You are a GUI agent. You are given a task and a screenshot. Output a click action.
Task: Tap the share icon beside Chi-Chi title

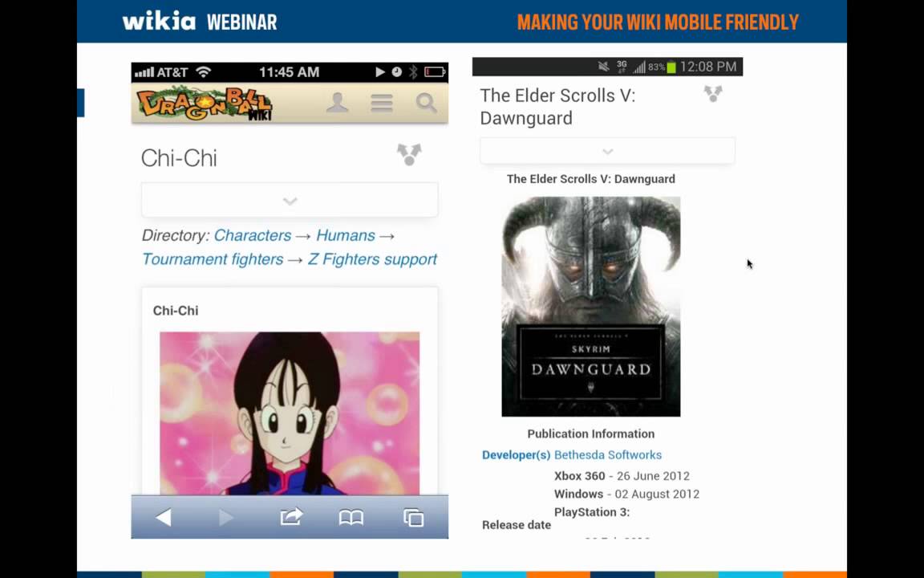[409, 154]
